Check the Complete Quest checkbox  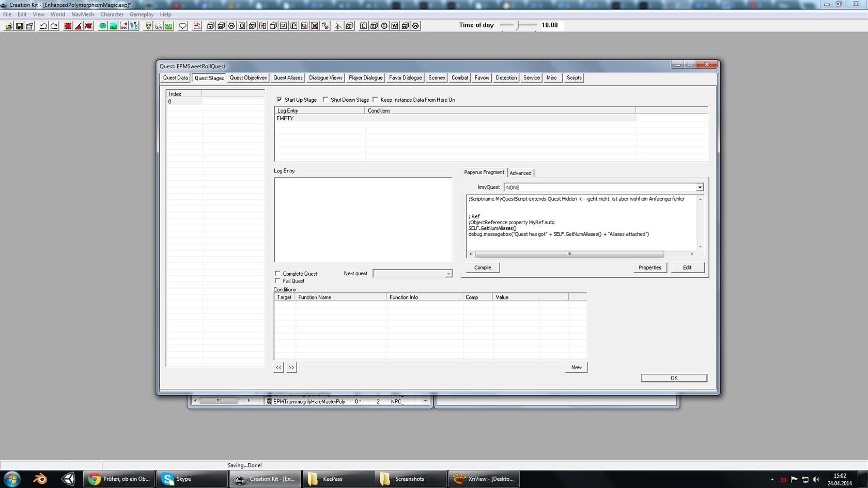click(x=278, y=274)
